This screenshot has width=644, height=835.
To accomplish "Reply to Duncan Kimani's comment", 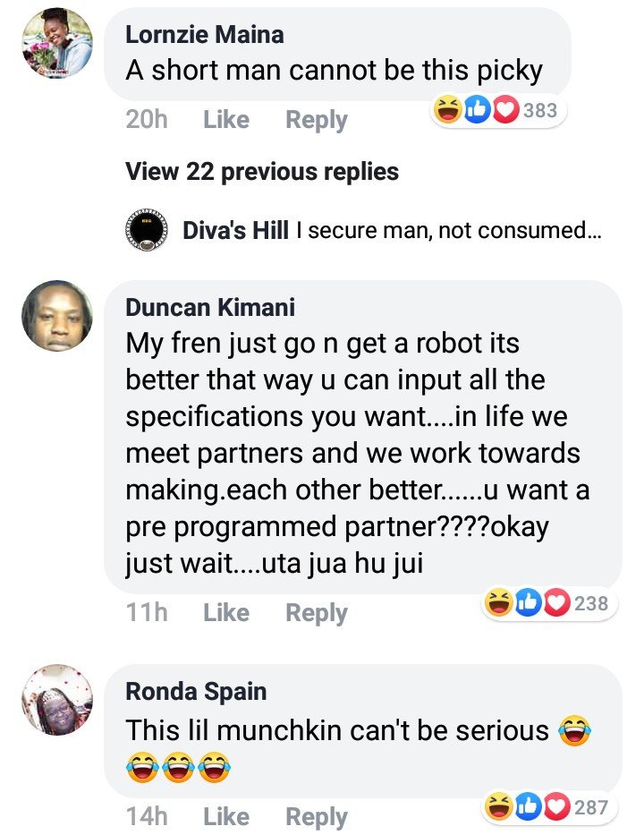I will 317,613.
